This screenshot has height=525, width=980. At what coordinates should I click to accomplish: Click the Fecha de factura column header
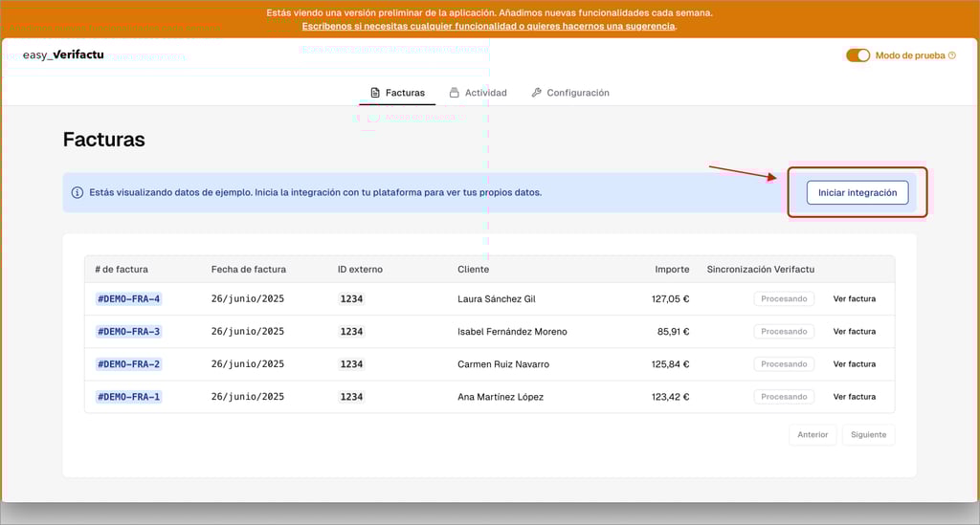click(x=248, y=270)
